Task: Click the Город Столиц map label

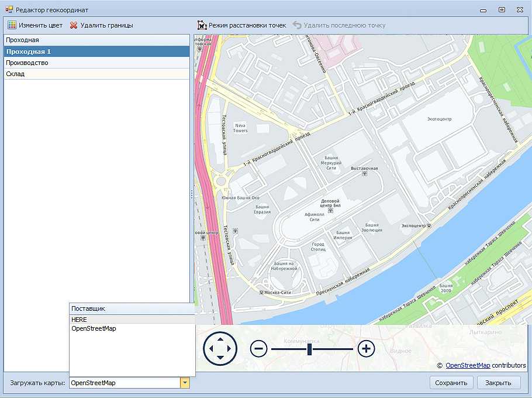Action: [318, 246]
